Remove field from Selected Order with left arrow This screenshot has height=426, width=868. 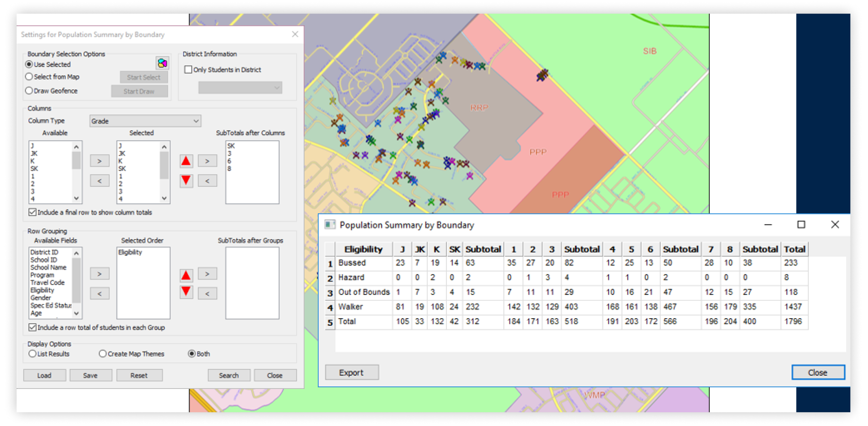99,294
